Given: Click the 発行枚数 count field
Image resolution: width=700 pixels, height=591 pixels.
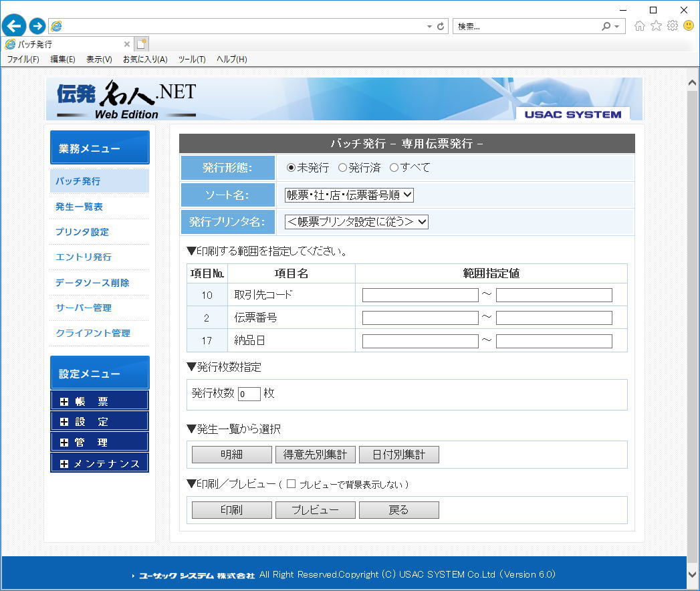Looking at the screenshot, I should pos(249,394).
